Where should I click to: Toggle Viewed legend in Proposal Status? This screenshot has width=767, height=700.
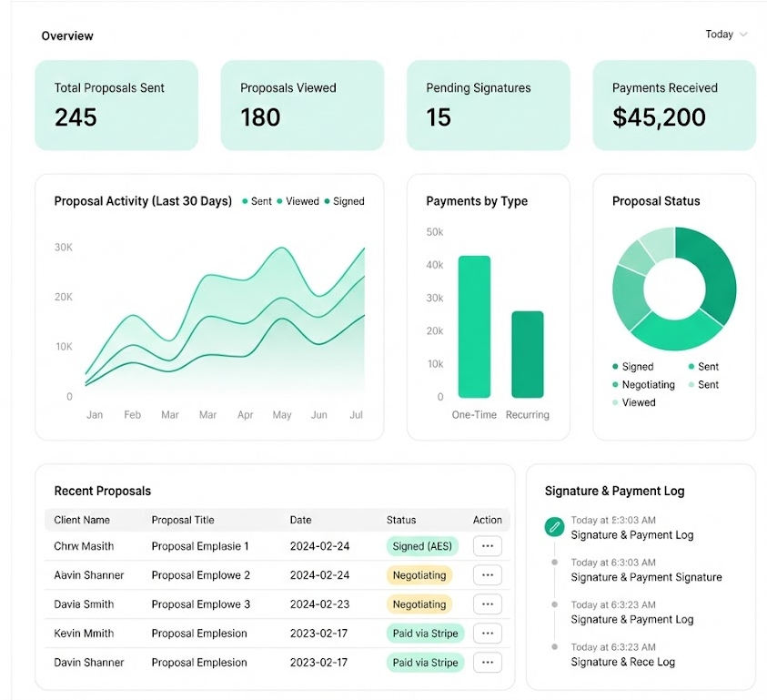pos(633,402)
